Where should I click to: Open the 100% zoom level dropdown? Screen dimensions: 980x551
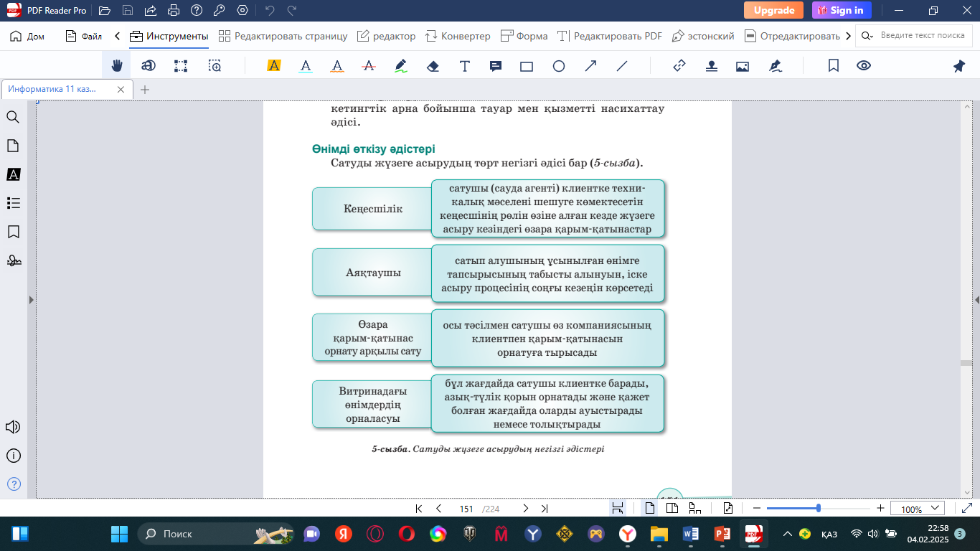(918, 509)
